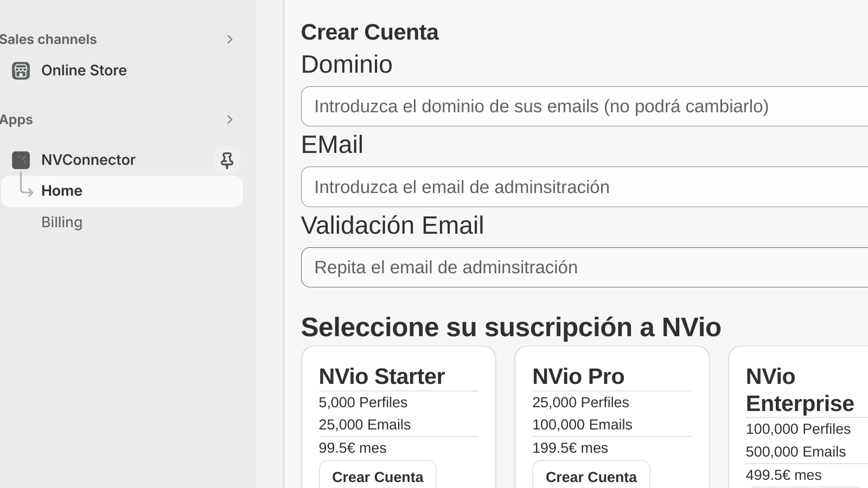
Task: Click the Online Store storefront icon
Action: [x=21, y=70]
